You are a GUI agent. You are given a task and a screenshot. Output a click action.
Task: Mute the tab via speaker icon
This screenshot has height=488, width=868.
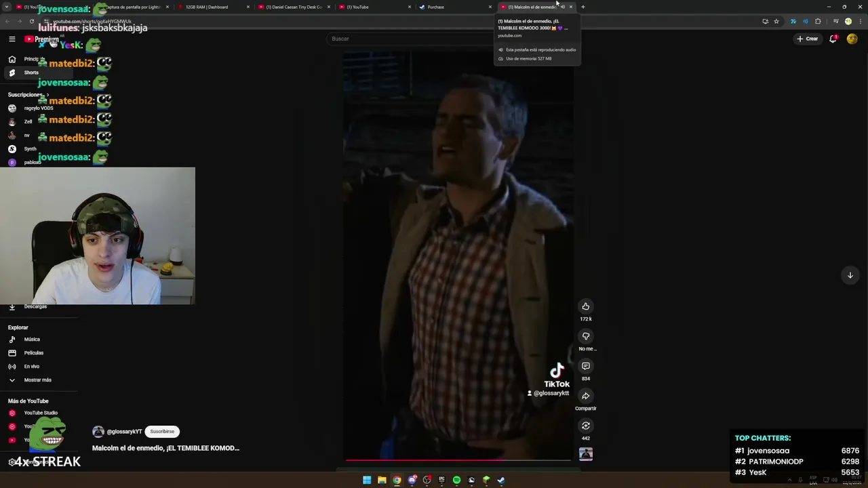[562, 7]
